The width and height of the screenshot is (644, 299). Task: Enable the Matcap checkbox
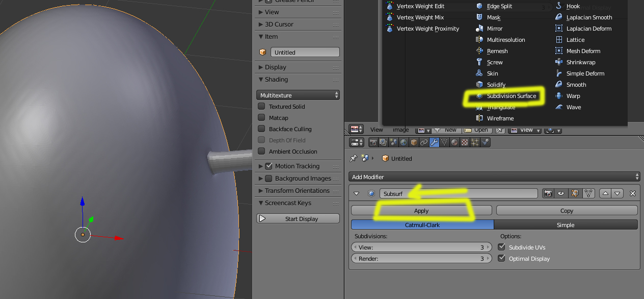[x=261, y=117]
